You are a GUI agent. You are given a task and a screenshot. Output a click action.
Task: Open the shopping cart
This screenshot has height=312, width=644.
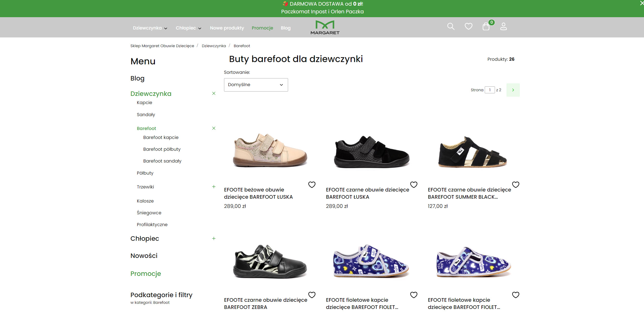(486, 26)
